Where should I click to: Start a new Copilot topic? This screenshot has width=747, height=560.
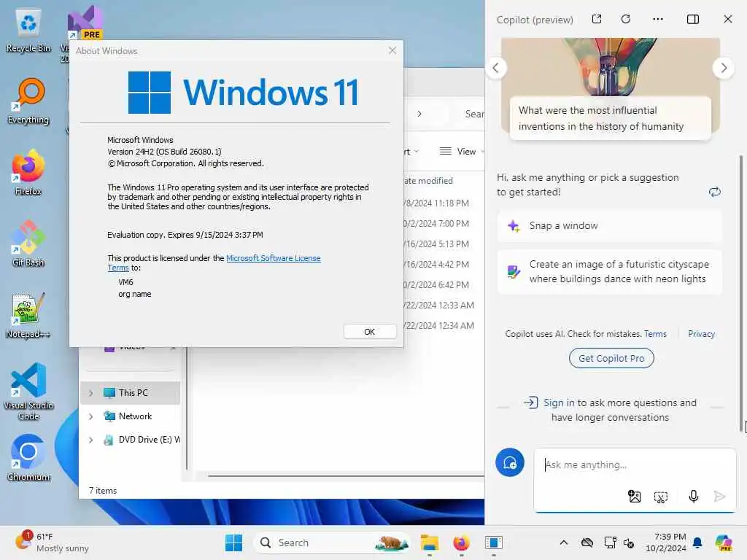510,462
